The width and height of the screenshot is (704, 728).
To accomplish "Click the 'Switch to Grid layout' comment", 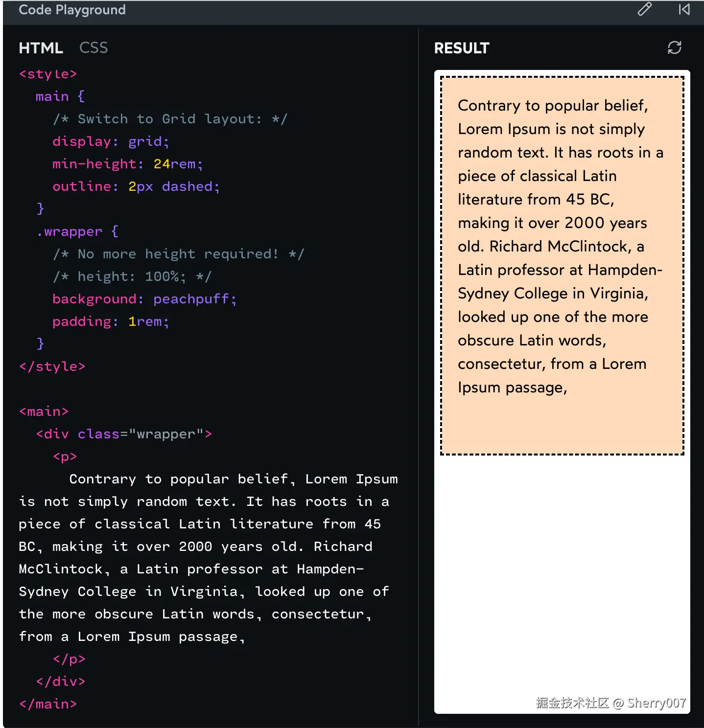I will pos(170,119).
